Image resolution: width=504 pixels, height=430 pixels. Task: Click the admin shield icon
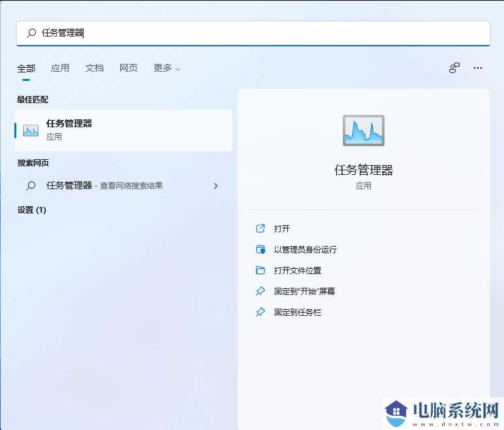click(x=260, y=249)
